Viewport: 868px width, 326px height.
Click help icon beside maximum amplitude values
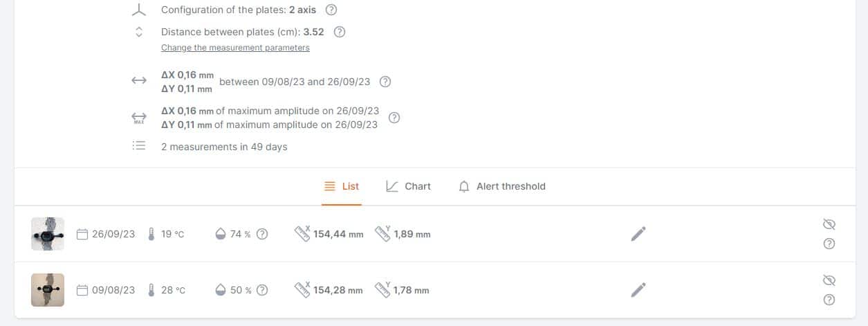click(394, 118)
